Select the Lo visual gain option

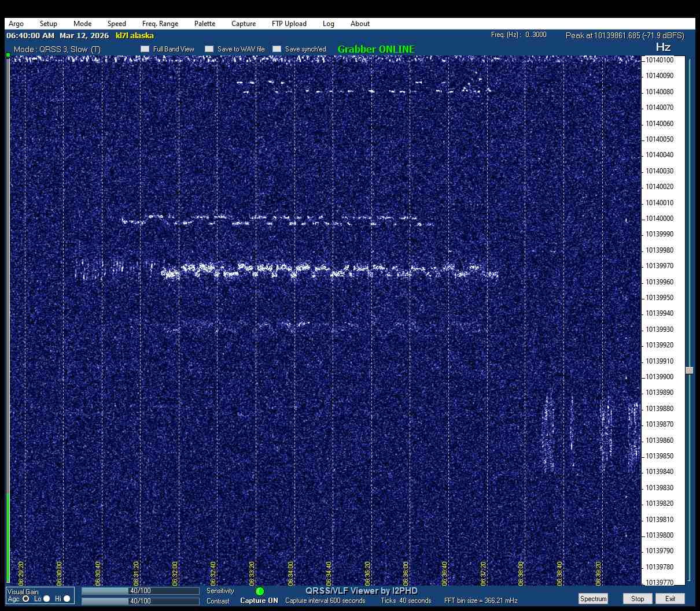point(47,599)
